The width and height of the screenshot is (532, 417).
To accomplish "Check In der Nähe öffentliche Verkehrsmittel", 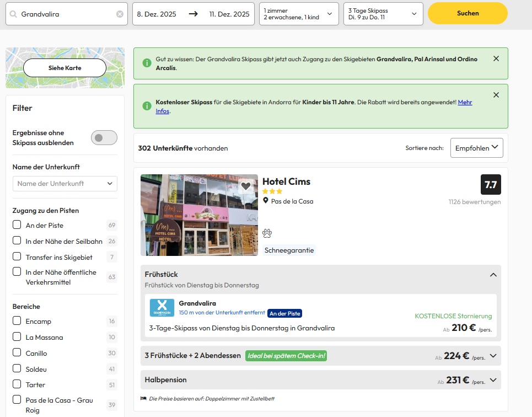I will coord(17,272).
